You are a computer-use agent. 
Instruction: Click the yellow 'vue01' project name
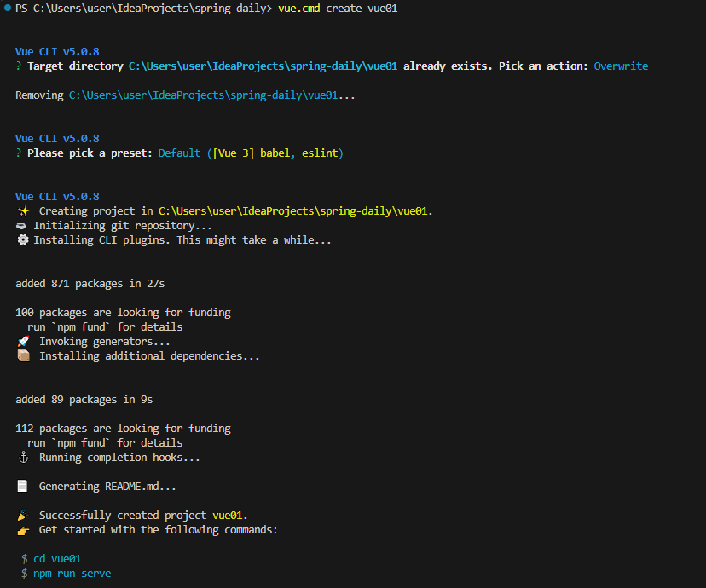tap(228, 515)
